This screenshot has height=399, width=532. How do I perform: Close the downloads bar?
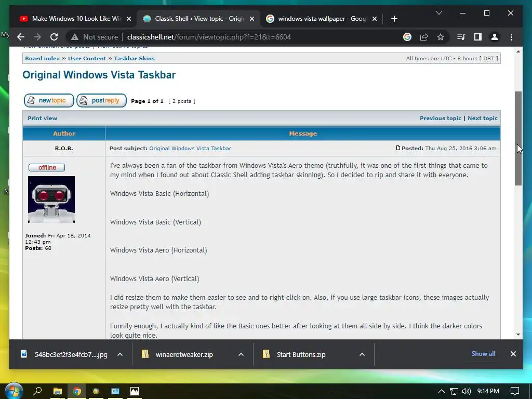point(513,353)
